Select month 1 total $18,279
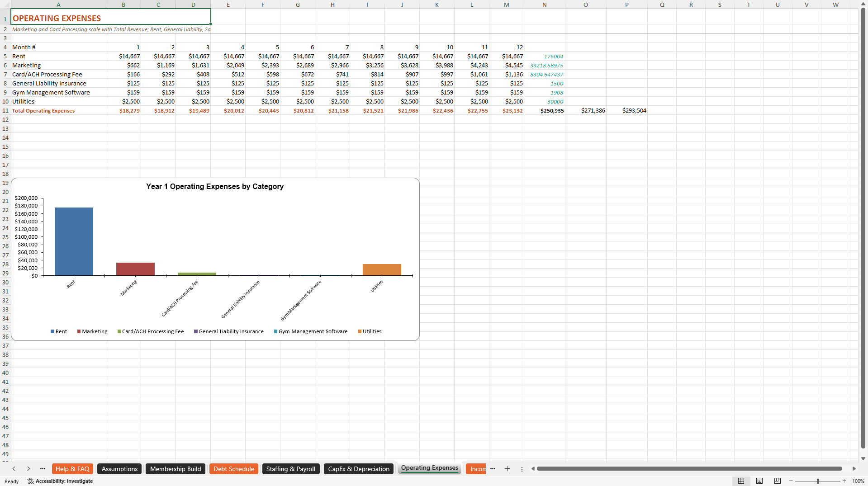 (x=123, y=111)
